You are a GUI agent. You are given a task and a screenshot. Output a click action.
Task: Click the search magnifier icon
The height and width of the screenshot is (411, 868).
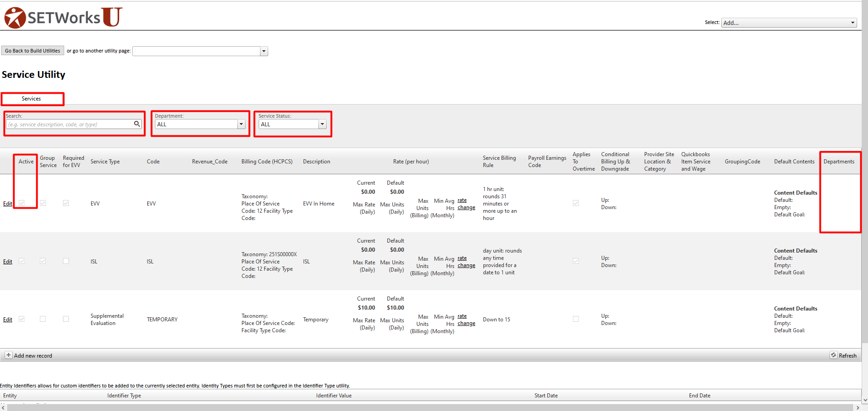tap(137, 124)
